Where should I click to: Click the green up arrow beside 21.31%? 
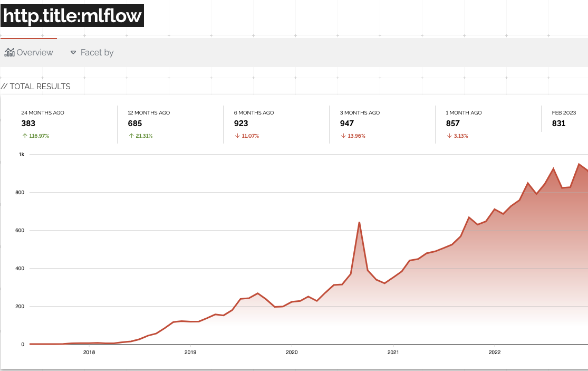[131, 136]
